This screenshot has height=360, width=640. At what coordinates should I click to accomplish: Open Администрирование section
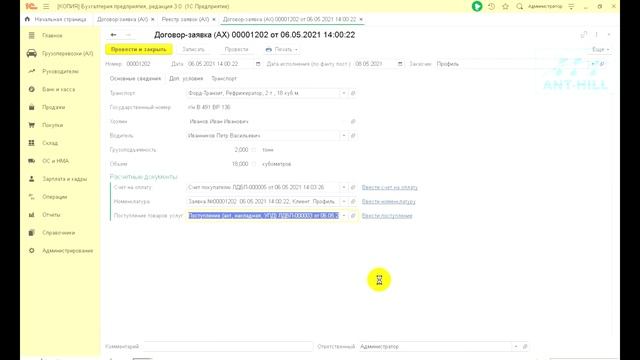pyautogui.click(x=60, y=250)
